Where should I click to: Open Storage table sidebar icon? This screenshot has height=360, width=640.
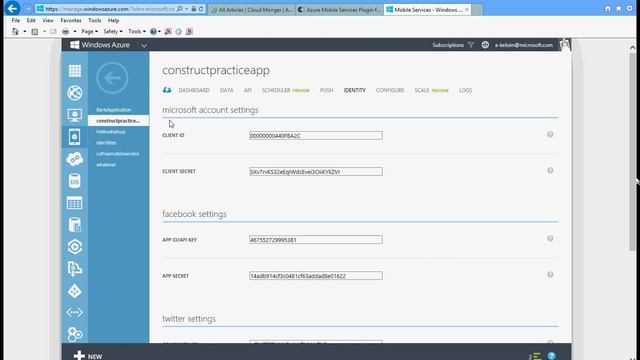pos(75,203)
